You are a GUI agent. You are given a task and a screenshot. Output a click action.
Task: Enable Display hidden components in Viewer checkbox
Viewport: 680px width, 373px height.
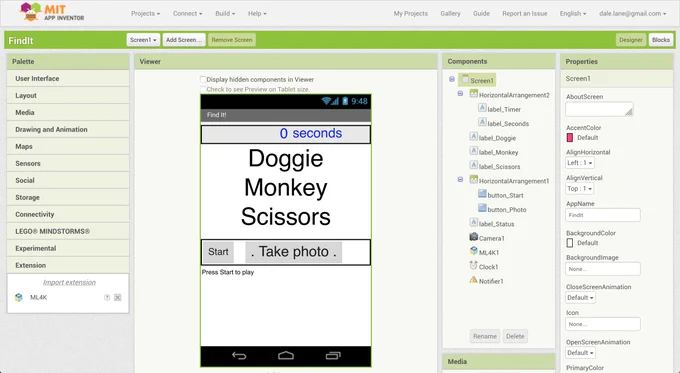click(x=203, y=79)
